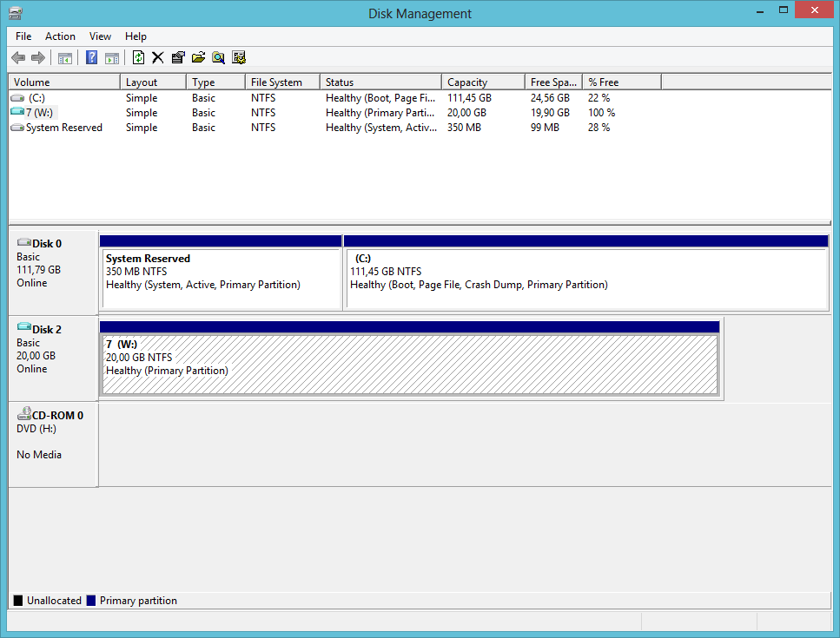Open Properties from the toolbar icon

click(178, 58)
